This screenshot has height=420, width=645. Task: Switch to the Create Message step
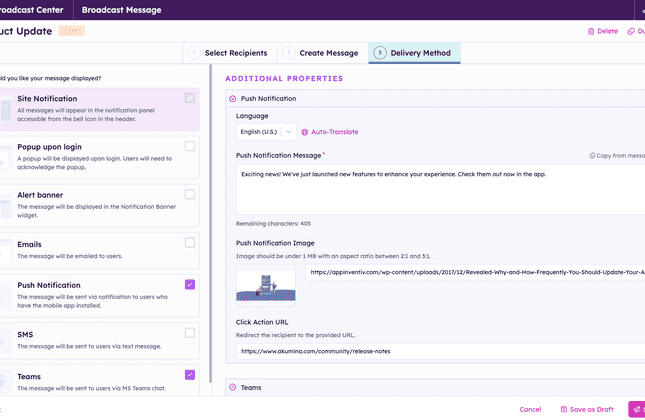click(x=320, y=53)
